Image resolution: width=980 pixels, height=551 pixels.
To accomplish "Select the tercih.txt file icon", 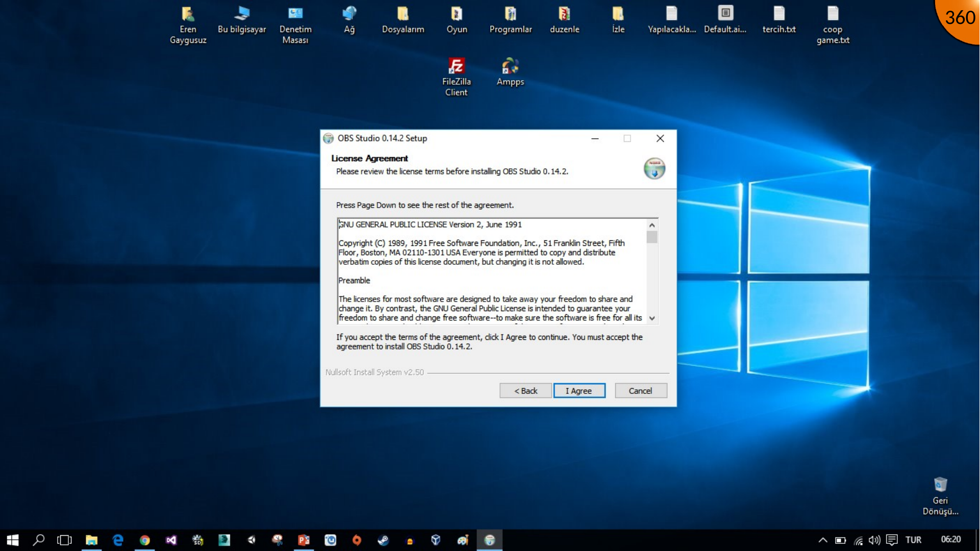I will click(x=779, y=20).
